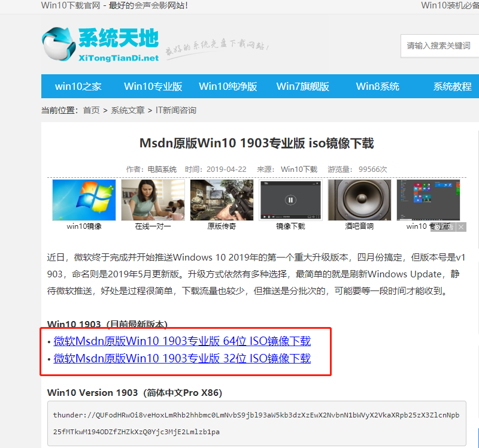Viewport: 479px width, 448px height.
Task: Click the Win10下载官网 header text
Action: click(x=71, y=5)
